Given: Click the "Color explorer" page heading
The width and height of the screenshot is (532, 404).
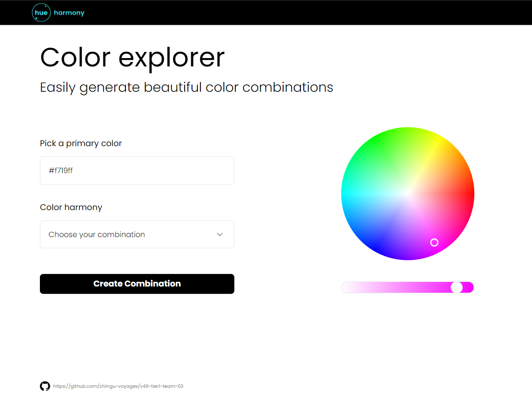Looking at the screenshot, I should 132,57.
